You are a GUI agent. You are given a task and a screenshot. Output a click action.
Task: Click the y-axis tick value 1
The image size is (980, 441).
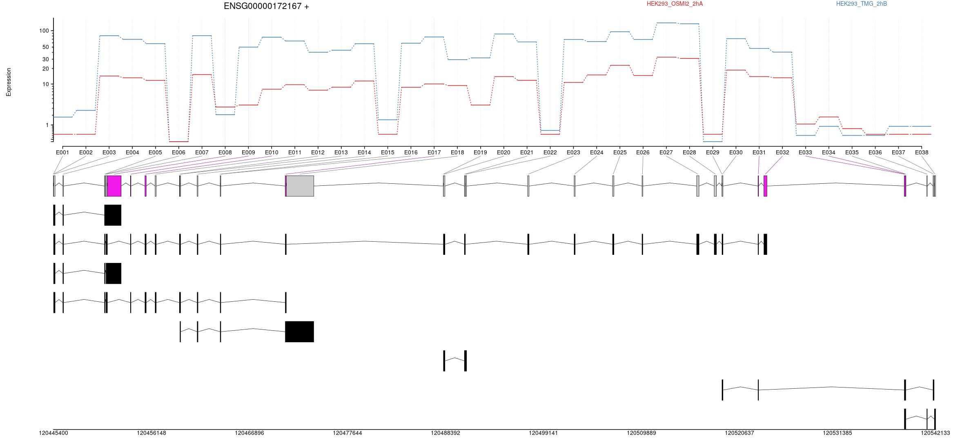(47, 125)
